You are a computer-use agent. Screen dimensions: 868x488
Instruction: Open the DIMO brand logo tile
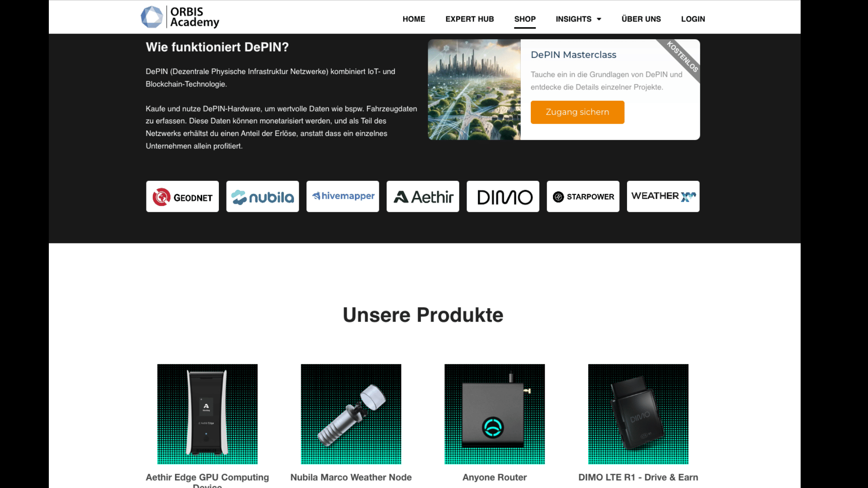[x=503, y=197]
